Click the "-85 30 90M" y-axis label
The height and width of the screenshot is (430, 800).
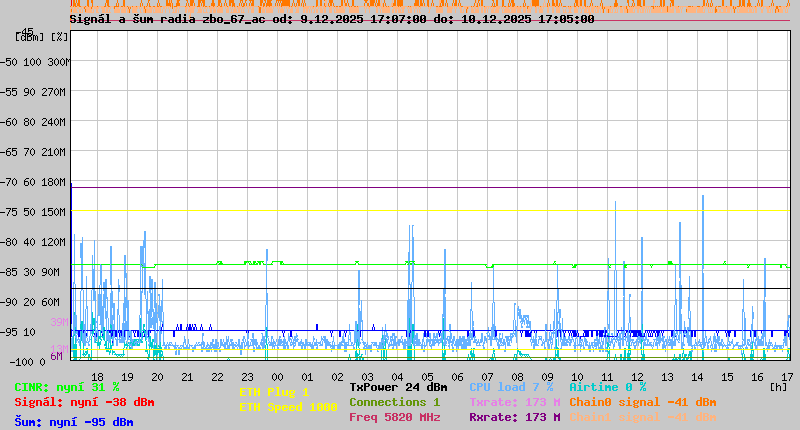coord(30,272)
